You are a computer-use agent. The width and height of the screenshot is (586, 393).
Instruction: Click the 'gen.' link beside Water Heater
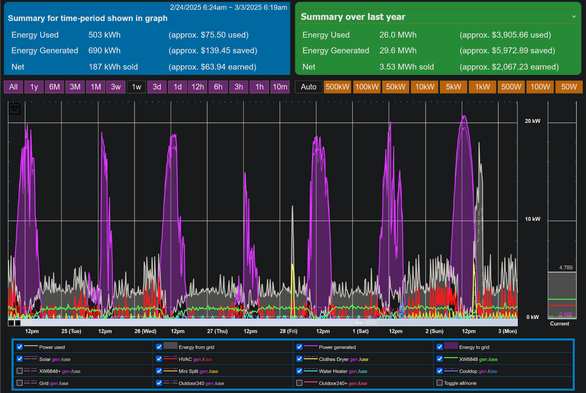[x=353, y=371]
